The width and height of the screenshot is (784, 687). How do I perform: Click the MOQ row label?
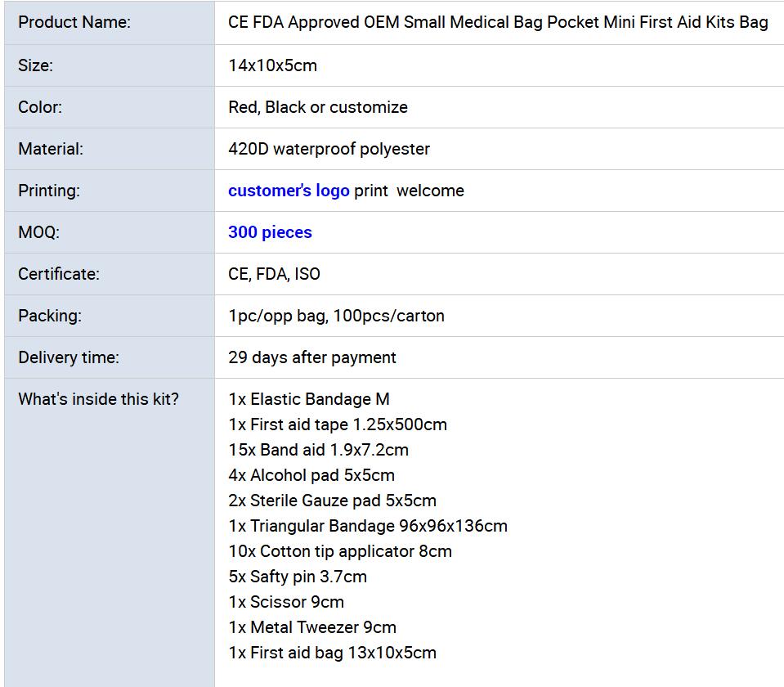click(x=38, y=232)
